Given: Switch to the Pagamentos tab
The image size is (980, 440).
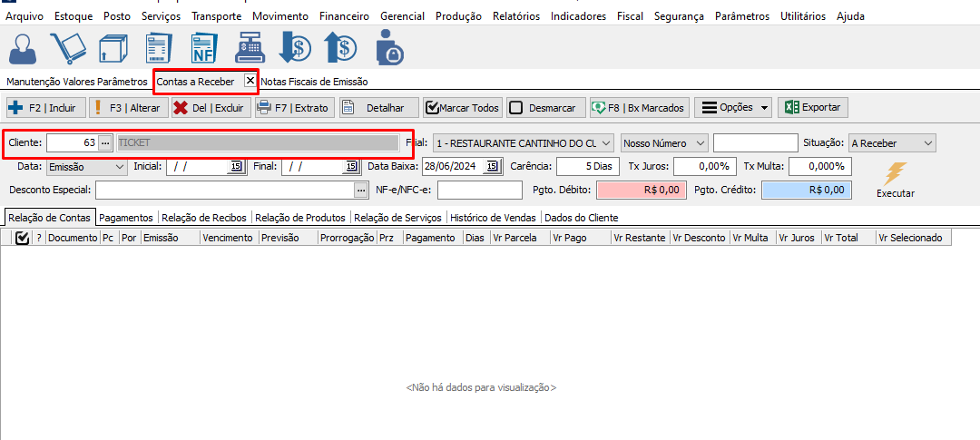Looking at the screenshot, I should [127, 218].
